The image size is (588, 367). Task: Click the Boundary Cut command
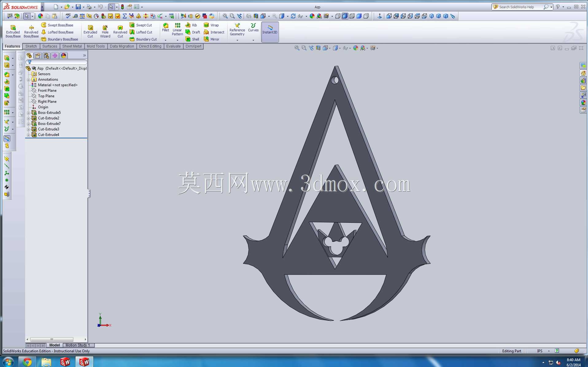click(x=143, y=39)
